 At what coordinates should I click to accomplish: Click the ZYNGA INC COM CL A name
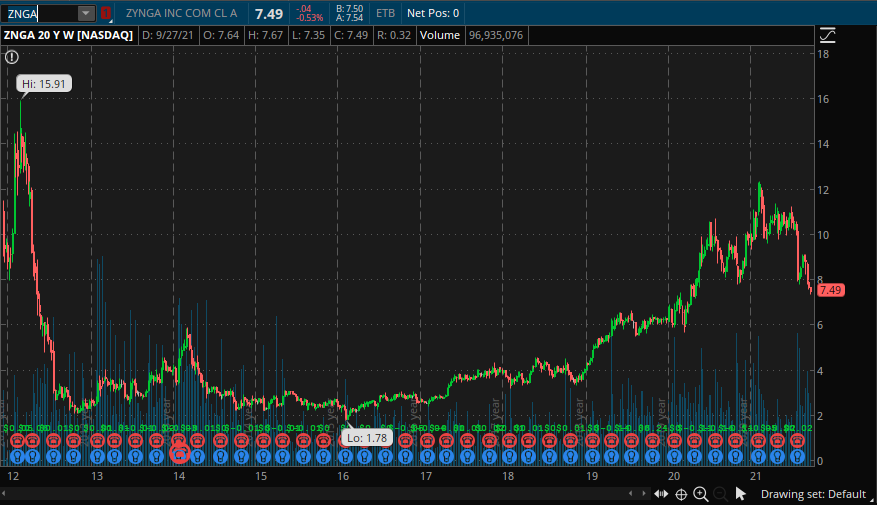181,13
